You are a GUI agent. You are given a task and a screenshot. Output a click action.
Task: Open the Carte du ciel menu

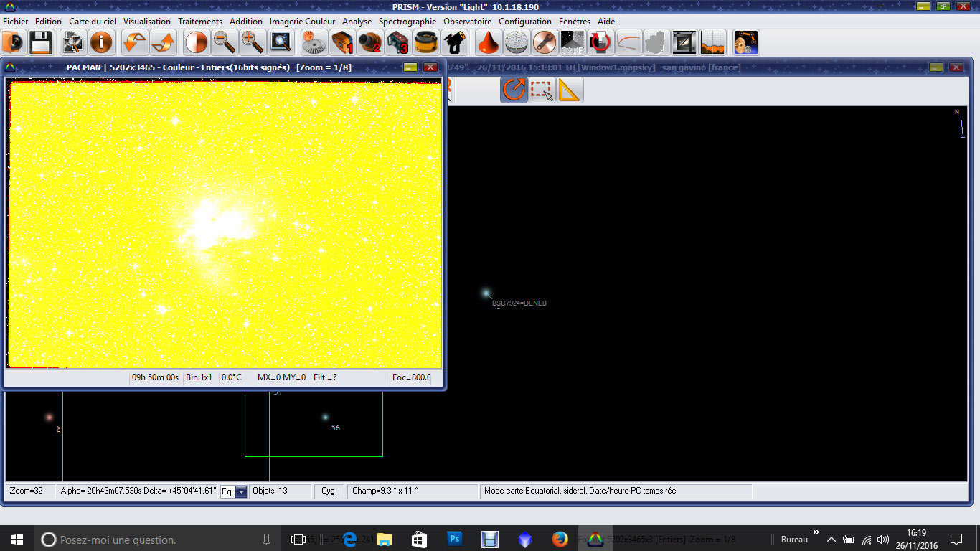tap(93, 22)
